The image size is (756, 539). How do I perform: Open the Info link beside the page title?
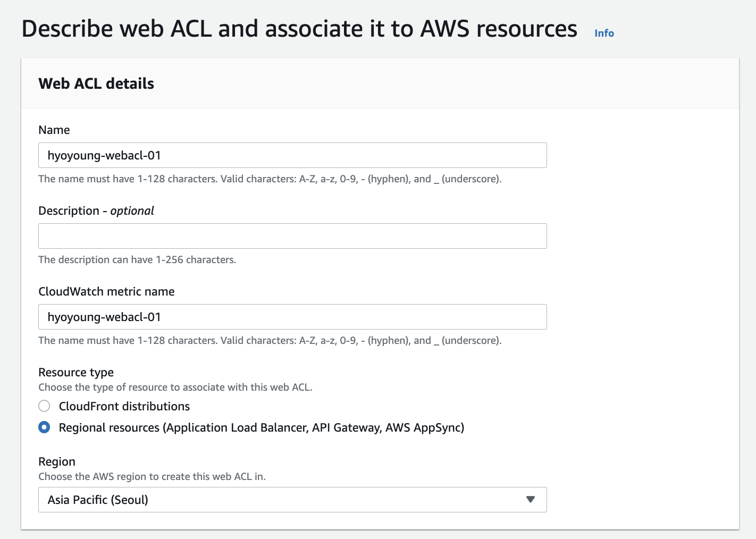604,33
